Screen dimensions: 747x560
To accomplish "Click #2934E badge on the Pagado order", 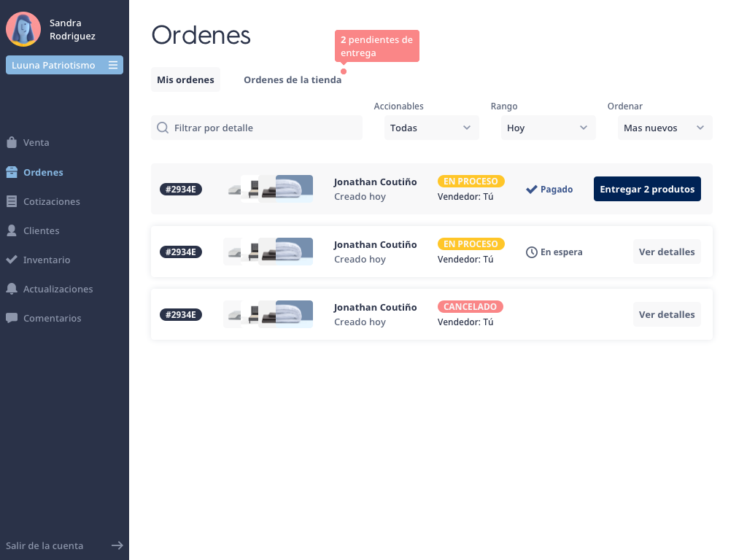I will pos(181,189).
